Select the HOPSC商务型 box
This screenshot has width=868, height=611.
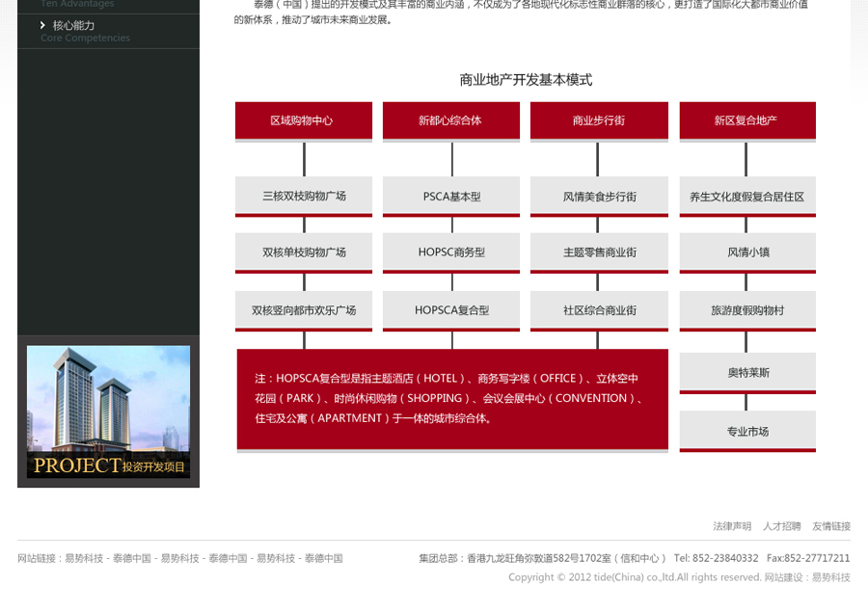tap(450, 252)
